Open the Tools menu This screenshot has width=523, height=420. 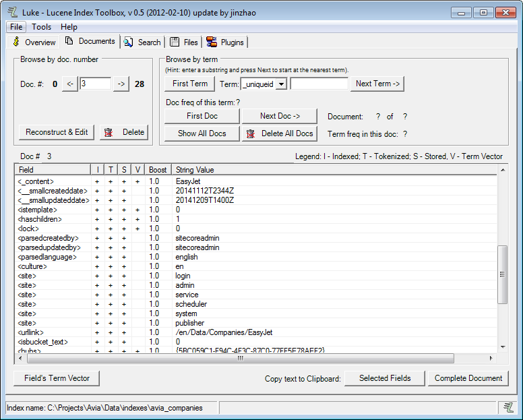(41, 27)
